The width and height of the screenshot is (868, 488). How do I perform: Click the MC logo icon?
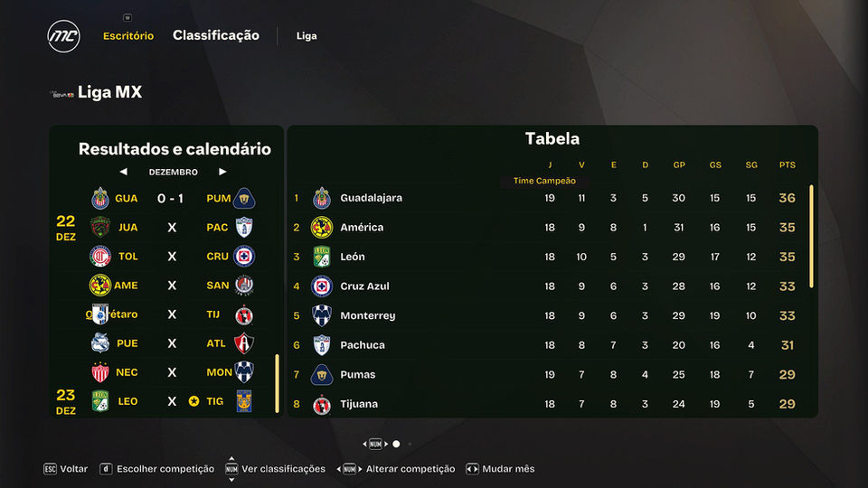pyautogui.click(x=63, y=36)
